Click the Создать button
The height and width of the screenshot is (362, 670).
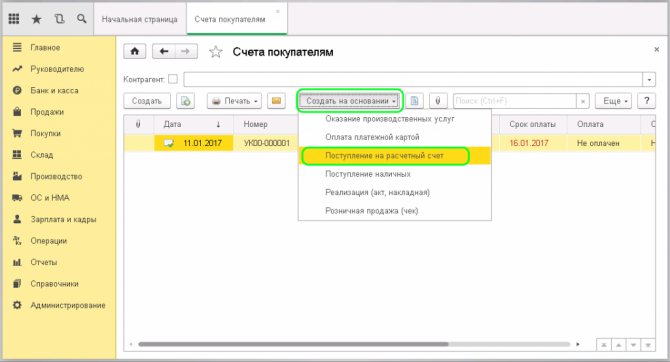[147, 101]
